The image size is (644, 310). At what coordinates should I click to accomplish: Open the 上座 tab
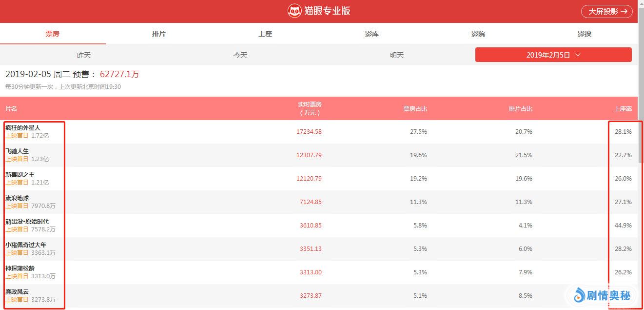[x=265, y=34]
